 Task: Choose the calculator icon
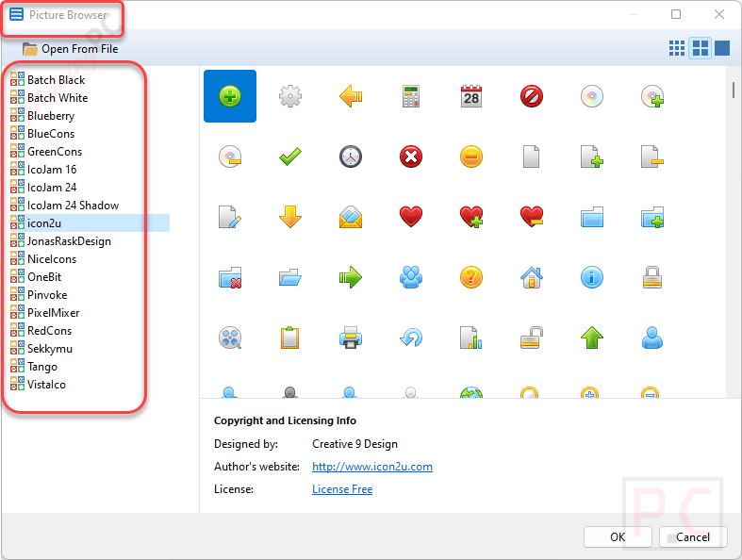pos(411,96)
